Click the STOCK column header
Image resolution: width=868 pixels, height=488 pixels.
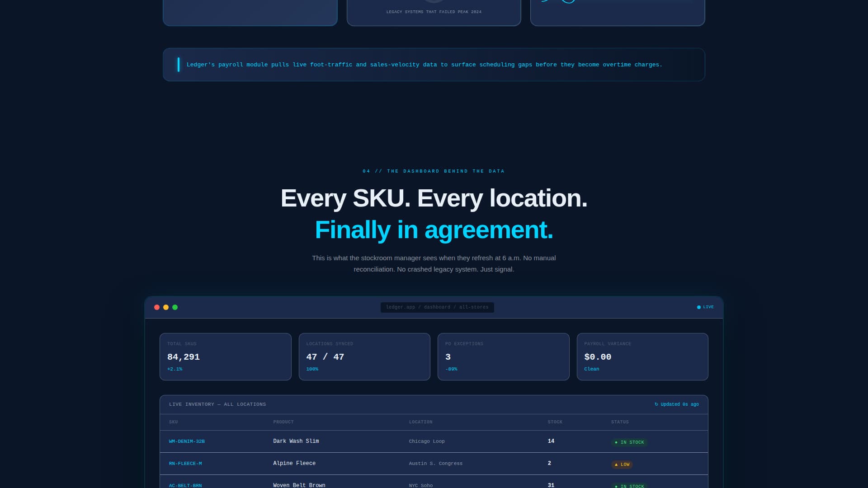555,422
